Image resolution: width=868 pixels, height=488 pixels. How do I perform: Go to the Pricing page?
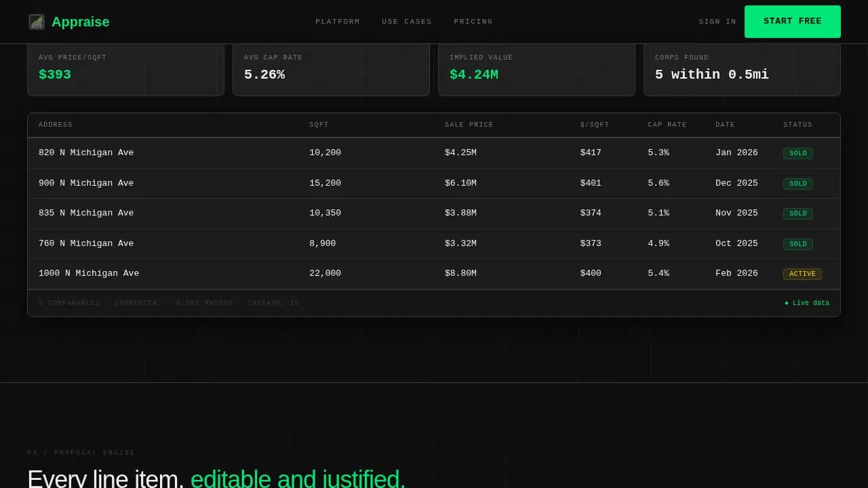tap(473, 22)
